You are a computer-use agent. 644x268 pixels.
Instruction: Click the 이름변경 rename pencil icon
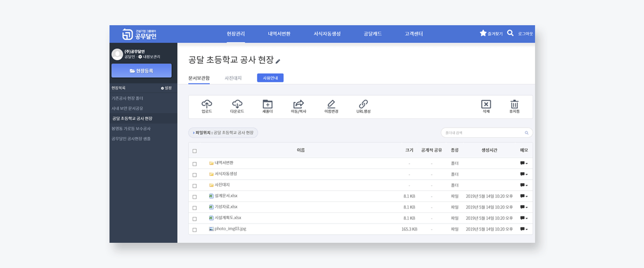coord(331,104)
